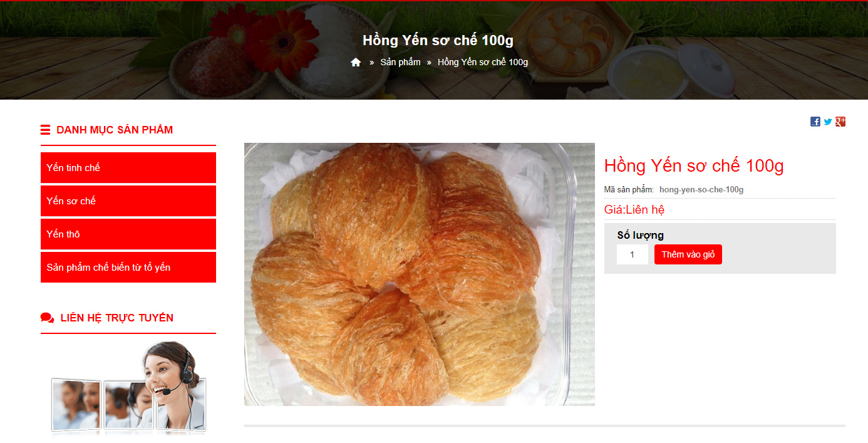Click the Liên hệ trực tuyến heading
The height and width of the screenshot is (443, 868).
[117, 318]
